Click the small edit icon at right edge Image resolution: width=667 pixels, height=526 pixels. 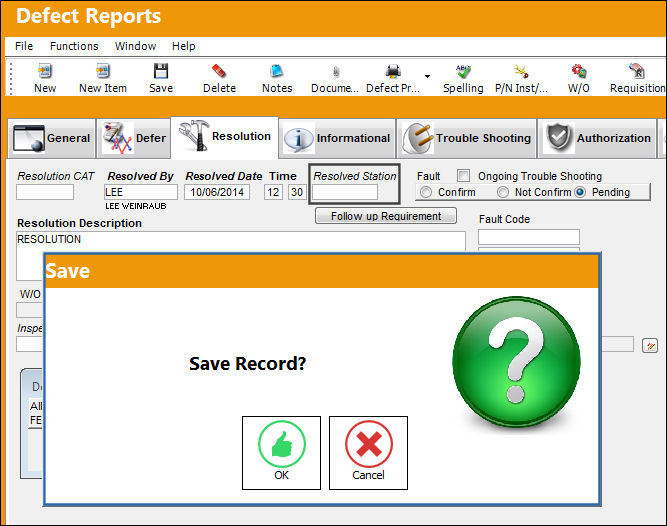[x=650, y=346]
